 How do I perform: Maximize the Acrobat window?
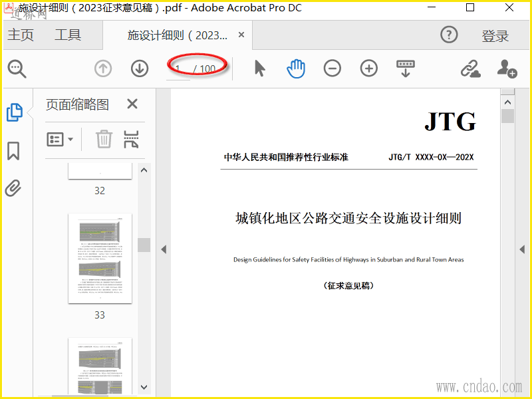[470, 7]
